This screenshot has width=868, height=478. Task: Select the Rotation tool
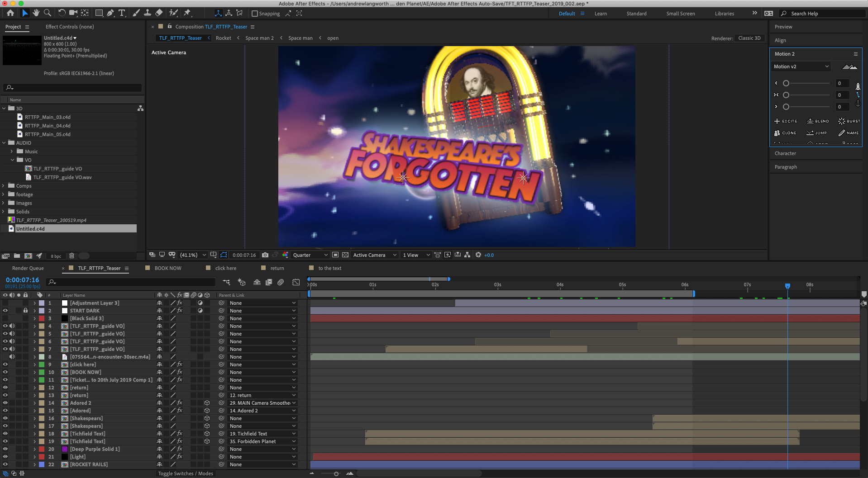(x=62, y=13)
